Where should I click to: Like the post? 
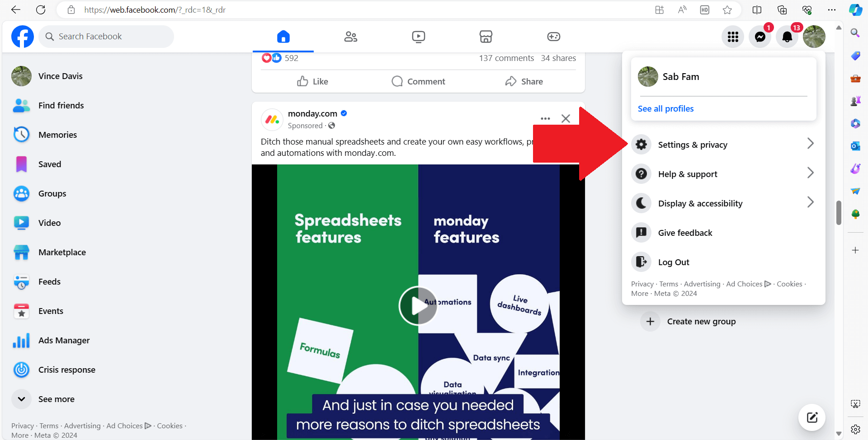pos(312,81)
